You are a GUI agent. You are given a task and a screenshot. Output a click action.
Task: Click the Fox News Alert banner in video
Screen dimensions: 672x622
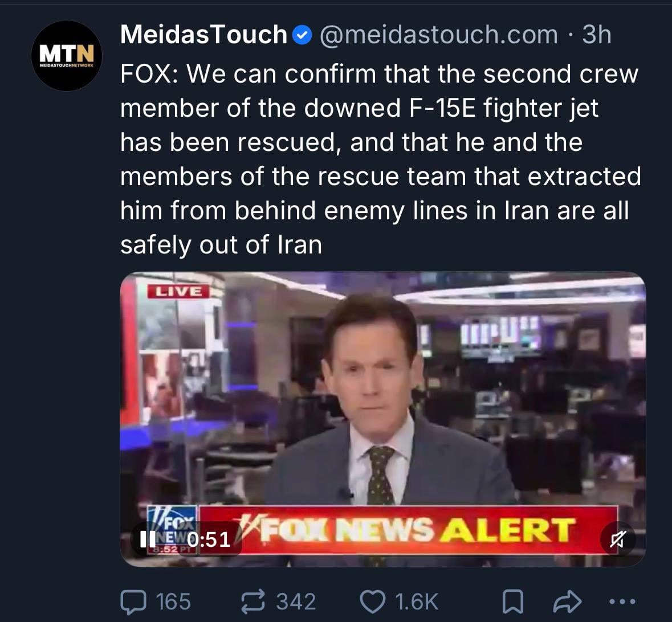click(422, 530)
